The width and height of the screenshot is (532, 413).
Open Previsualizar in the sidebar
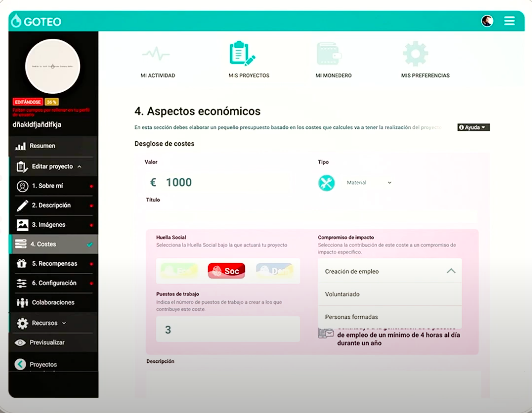pos(54,342)
